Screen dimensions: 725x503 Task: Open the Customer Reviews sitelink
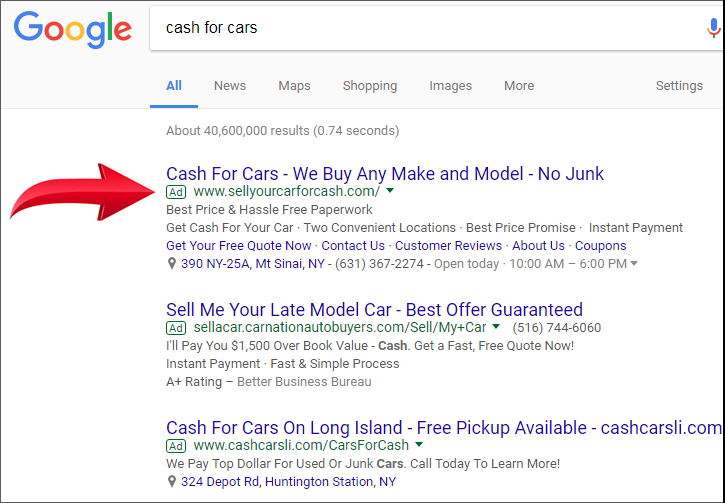[x=448, y=245]
